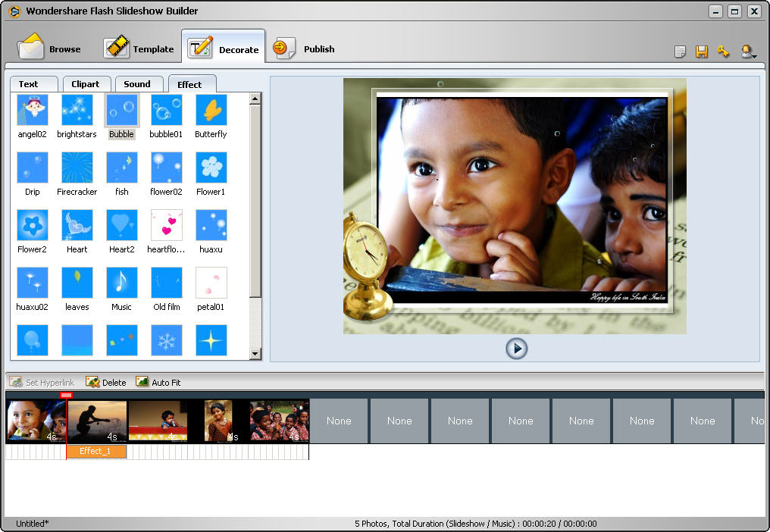Viewport: 770px width, 532px height.
Task: Open the Template step tab
Action: click(139, 49)
